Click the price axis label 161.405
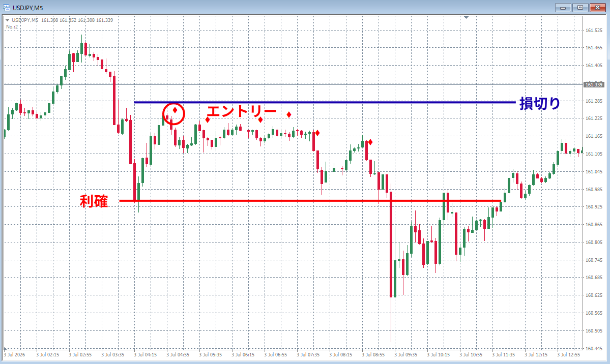 [x=594, y=66]
